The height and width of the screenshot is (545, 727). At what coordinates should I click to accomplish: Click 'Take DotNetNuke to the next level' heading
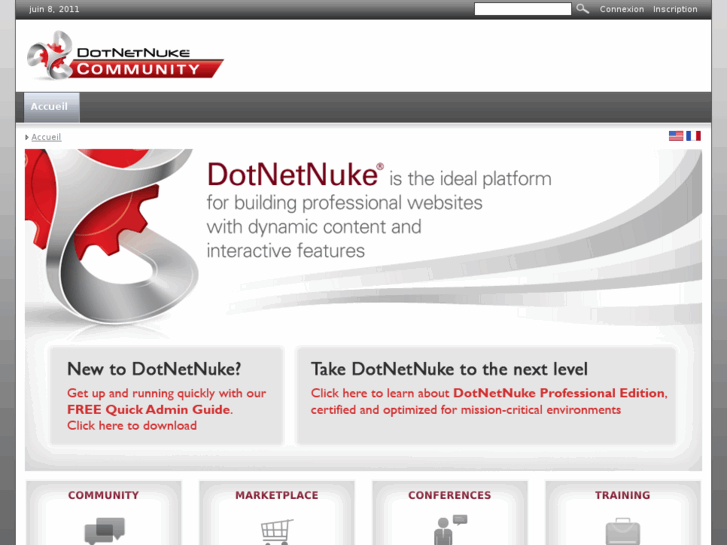tap(449, 369)
